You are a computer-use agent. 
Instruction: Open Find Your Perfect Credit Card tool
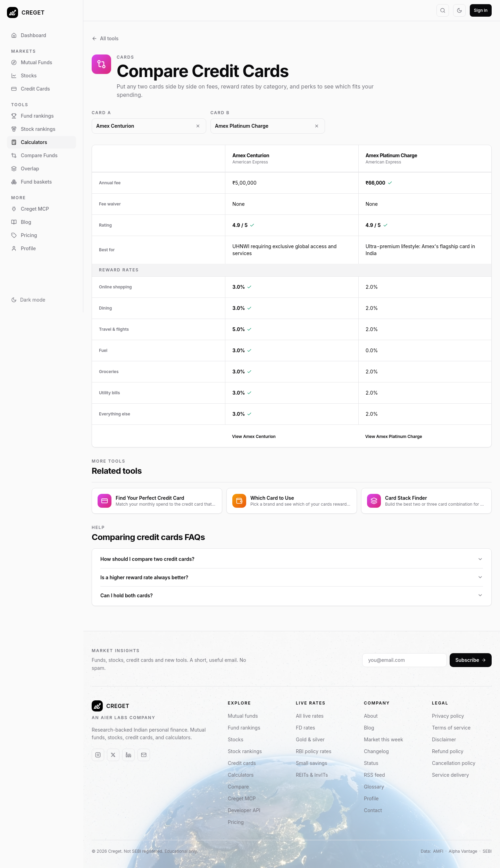coord(157,501)
